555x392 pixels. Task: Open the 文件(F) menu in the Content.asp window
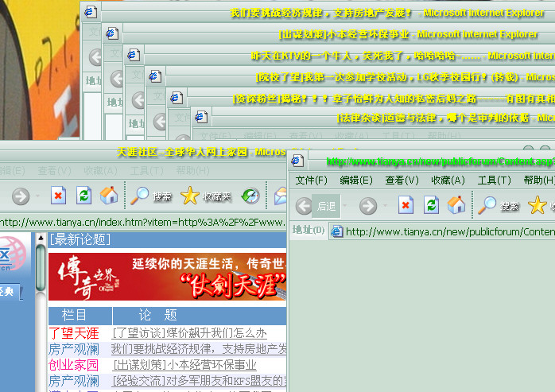tap(312, 180)
